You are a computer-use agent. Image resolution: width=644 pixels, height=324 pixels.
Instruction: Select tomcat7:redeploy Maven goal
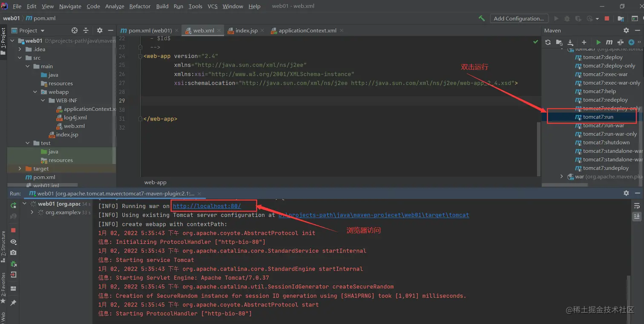605,100
